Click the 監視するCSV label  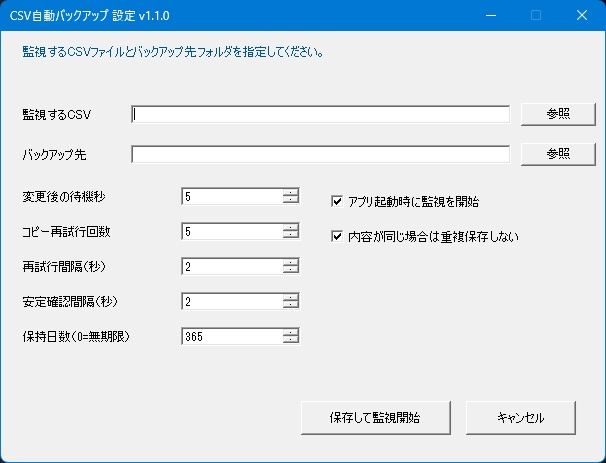coord(56,115)
